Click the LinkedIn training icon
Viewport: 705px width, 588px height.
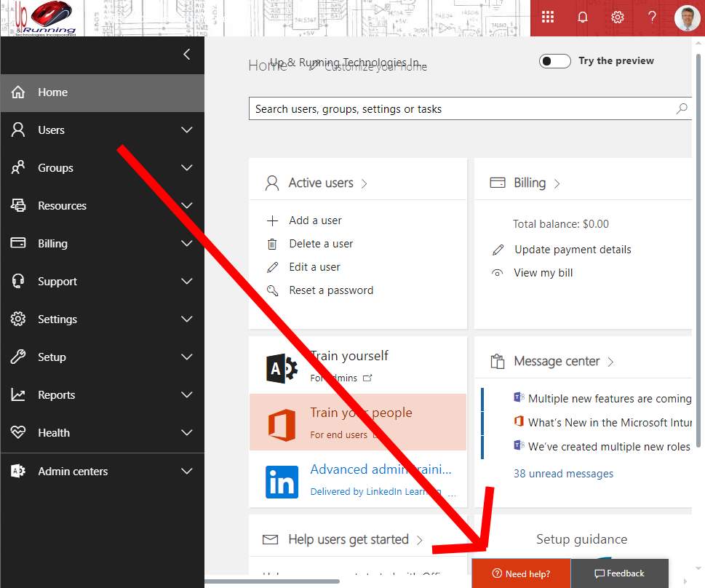pyautogui.click(x=282, y=482)
